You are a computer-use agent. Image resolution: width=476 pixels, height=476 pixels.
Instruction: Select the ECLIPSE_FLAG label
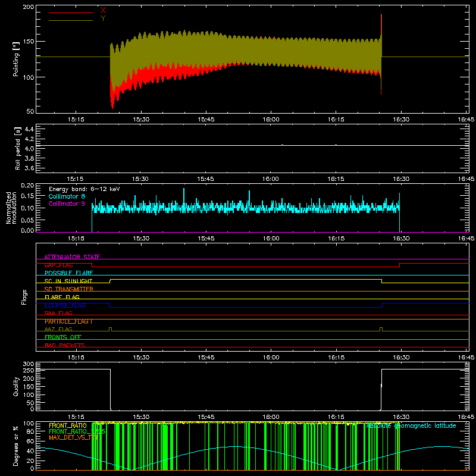point(65,305)
